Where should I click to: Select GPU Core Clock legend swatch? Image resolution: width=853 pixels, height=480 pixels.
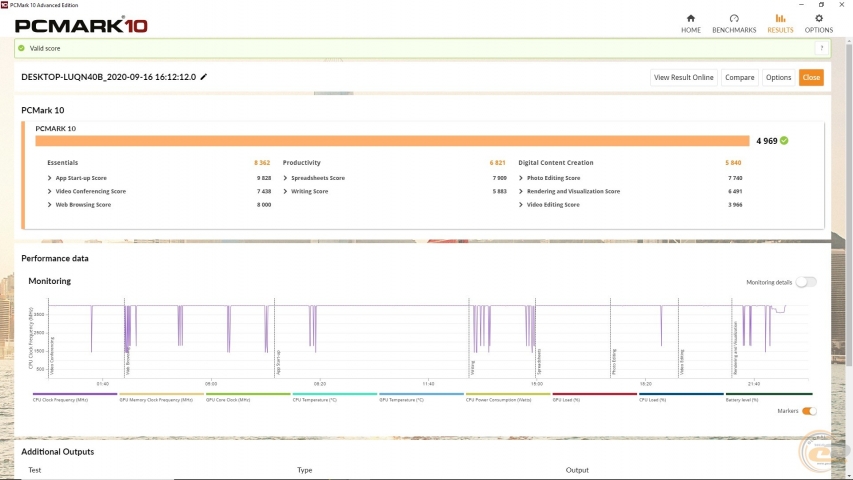(x=248, y=393)
